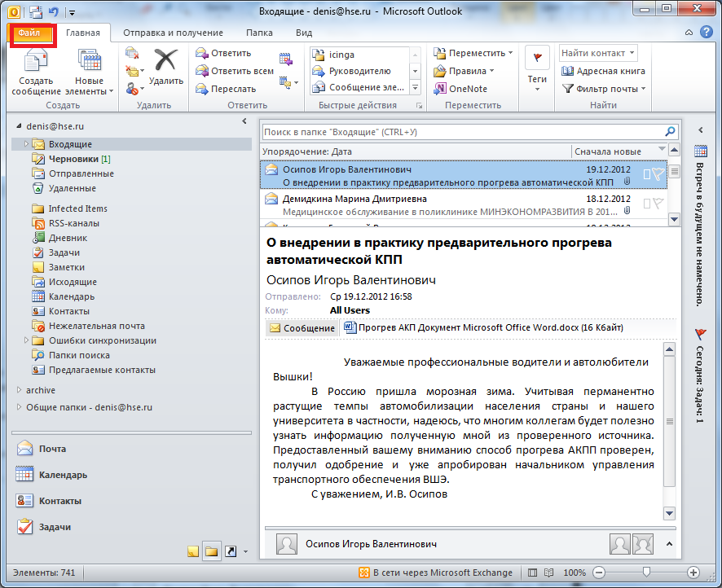Expand Общие папки - denis@hse.ru
This screenshot has height=588, width=722.
(x=19, y=407)
